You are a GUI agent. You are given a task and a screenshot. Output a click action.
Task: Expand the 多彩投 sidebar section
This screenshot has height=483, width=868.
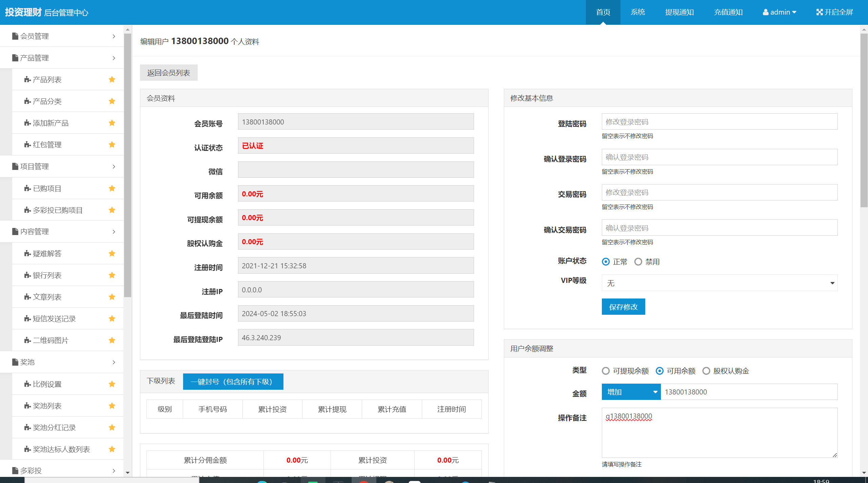pyautogui.click(x=62, y=470)
